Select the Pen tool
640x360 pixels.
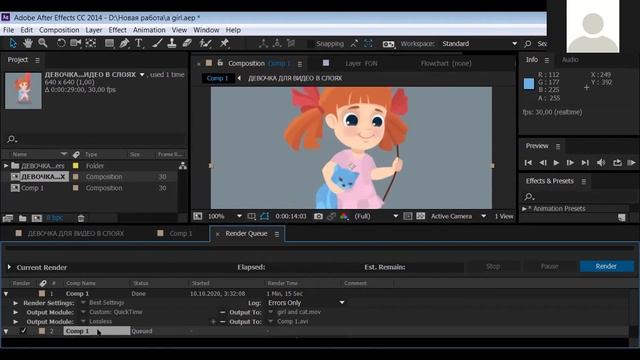point(124,43)
